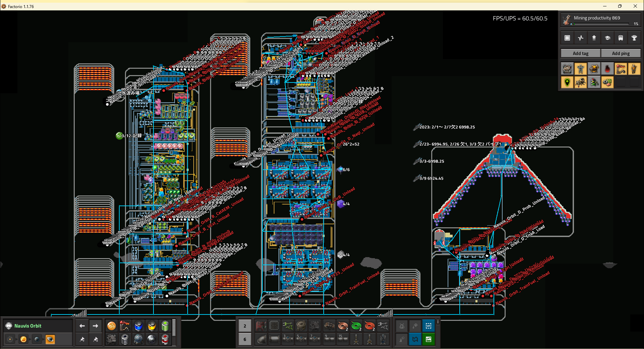Image resolution: width=644 pixels, height=349 pixels.
Task: Toggle rail signal states overlay
Action: [x=594, y=82]
